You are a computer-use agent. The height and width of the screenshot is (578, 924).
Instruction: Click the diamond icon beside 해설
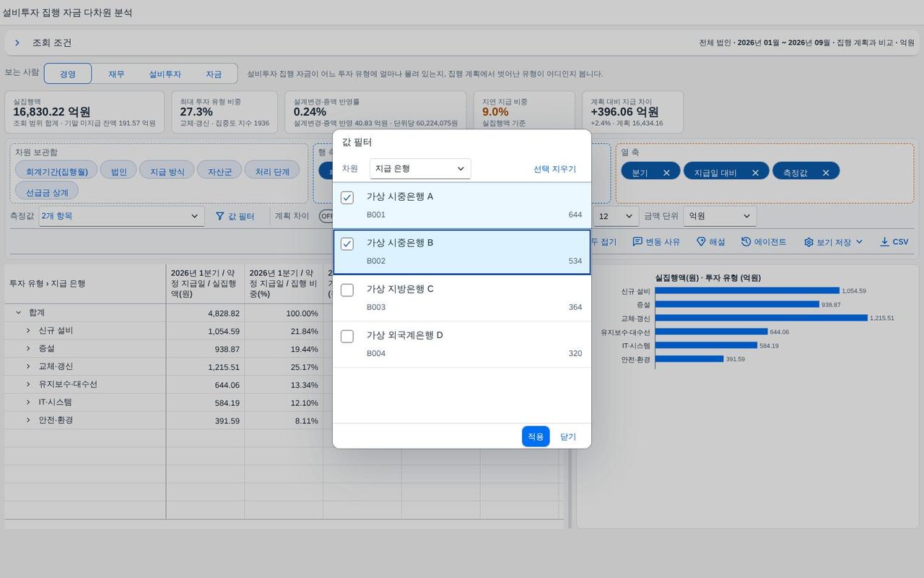point(701,242)
